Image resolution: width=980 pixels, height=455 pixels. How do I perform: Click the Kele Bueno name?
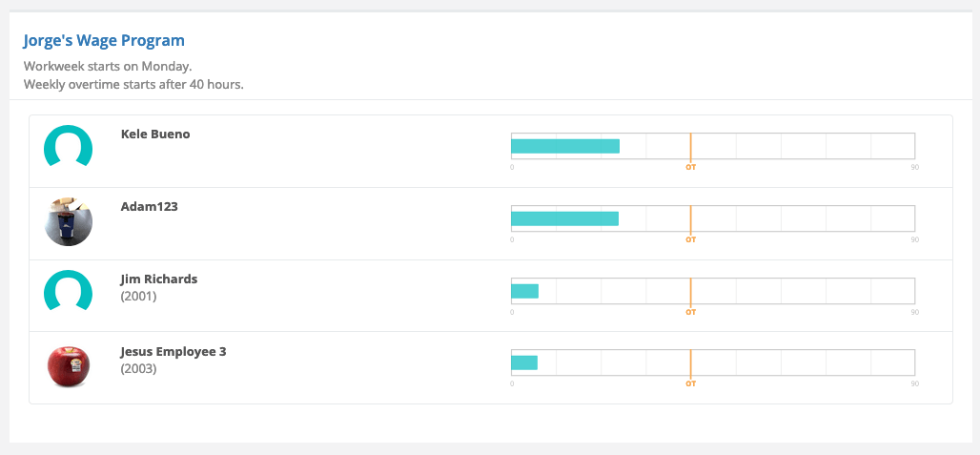(155, 134)
